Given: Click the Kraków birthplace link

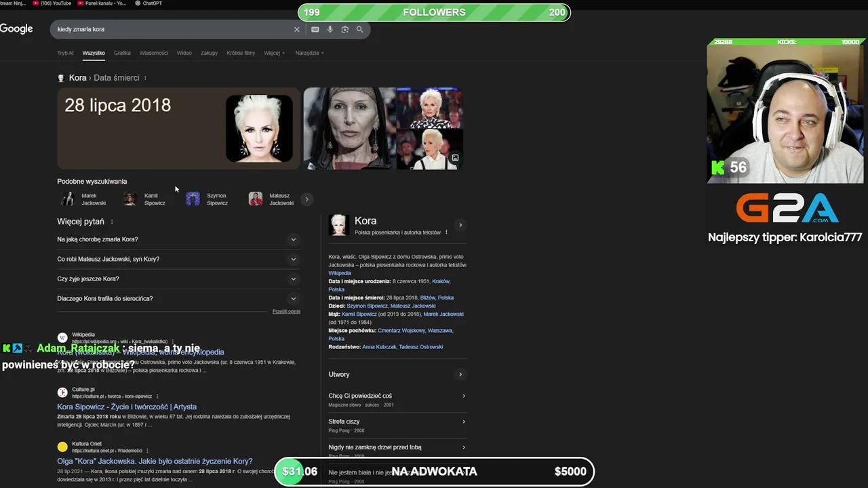Looking at the screenshot, I should [441, 281].
